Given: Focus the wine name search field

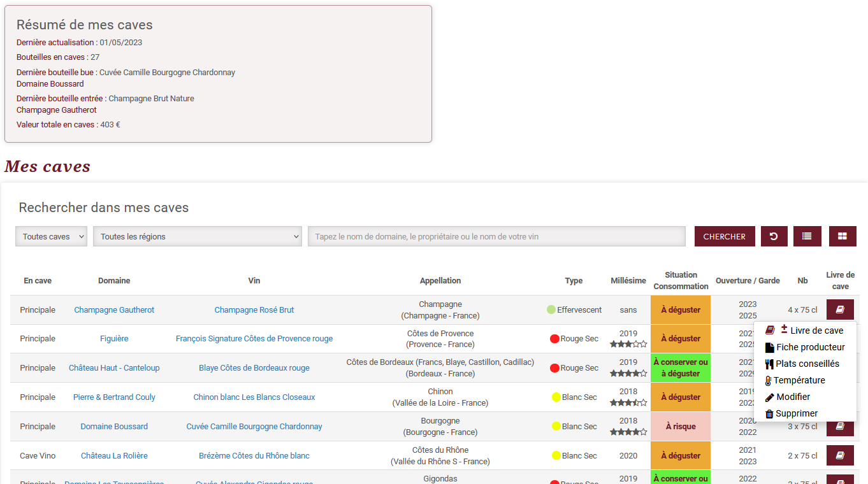Looking at the screenshot, I should coord(496,236).
